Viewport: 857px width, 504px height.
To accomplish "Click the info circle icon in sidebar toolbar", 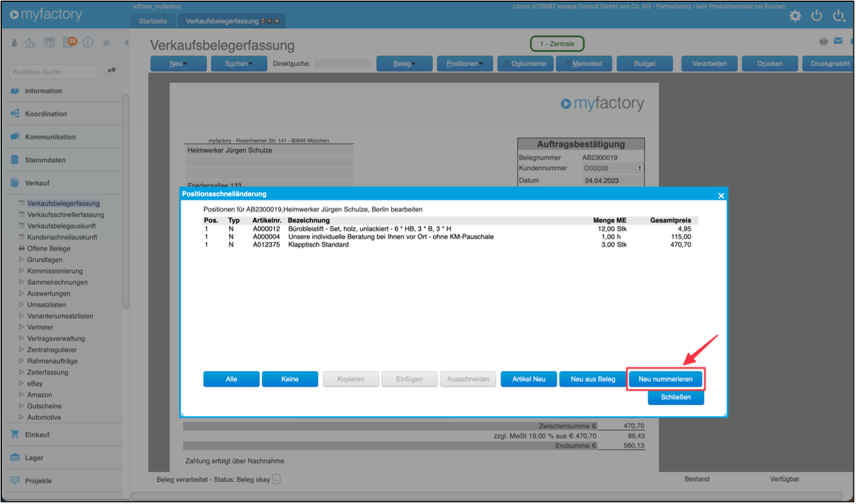I will tap(87, 42).
